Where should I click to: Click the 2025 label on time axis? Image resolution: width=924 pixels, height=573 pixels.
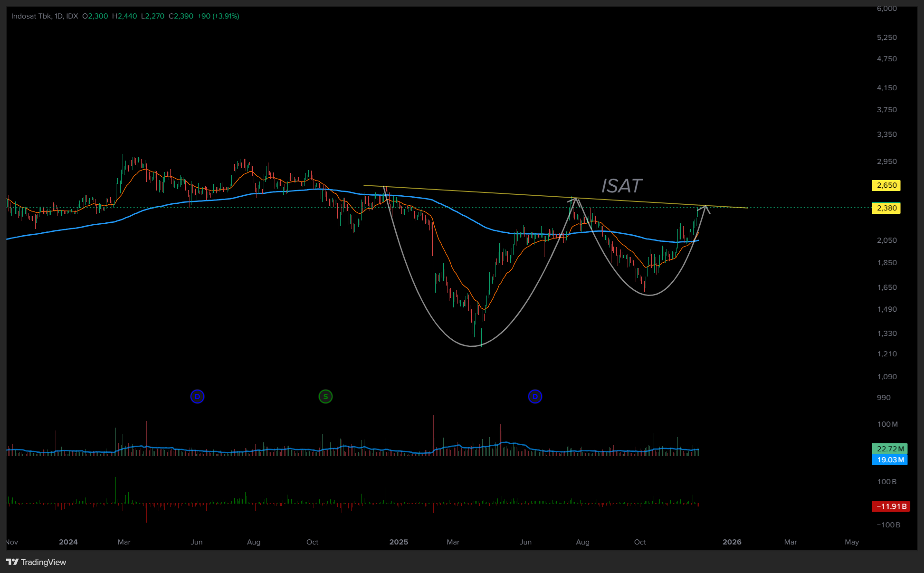(398, 542)
